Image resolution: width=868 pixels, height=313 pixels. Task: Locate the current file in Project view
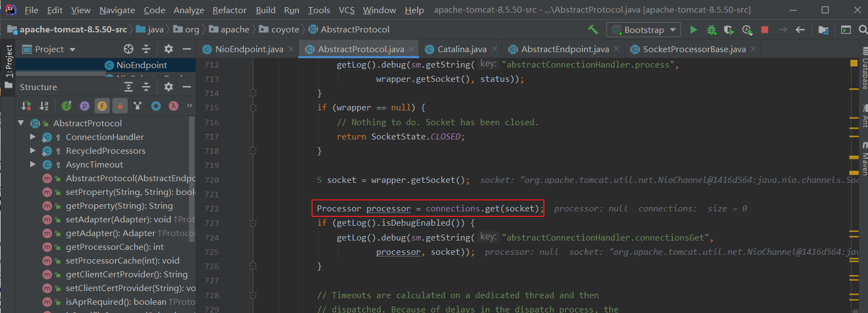click(x=129, y=49)
